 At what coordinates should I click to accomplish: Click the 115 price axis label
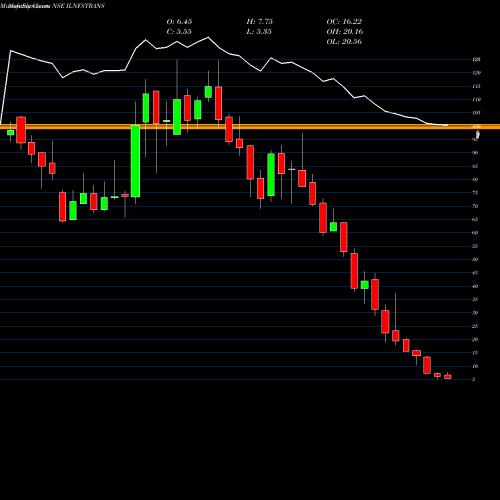[x=476, y=86]
